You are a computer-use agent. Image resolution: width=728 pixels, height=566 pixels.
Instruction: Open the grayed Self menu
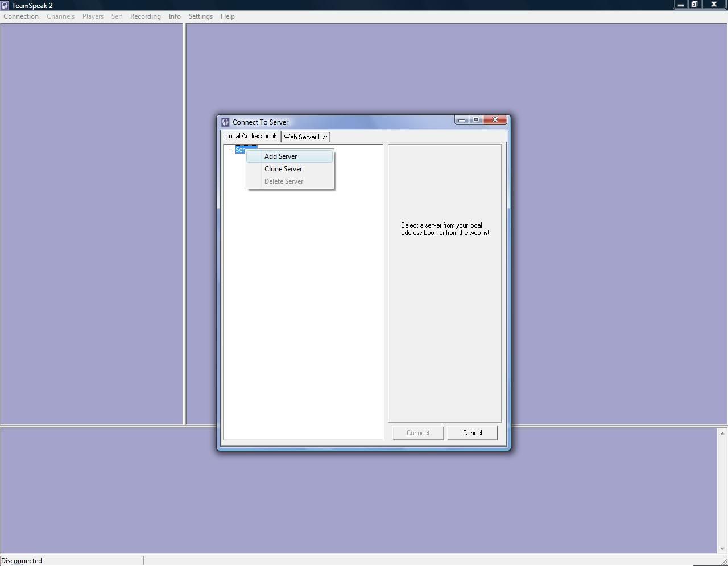pos(117,16)
